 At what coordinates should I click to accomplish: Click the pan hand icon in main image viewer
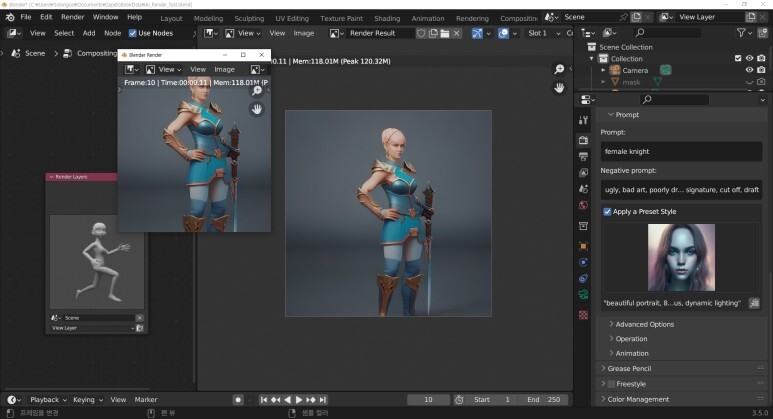pyautogui.click(x=559, y=88)
